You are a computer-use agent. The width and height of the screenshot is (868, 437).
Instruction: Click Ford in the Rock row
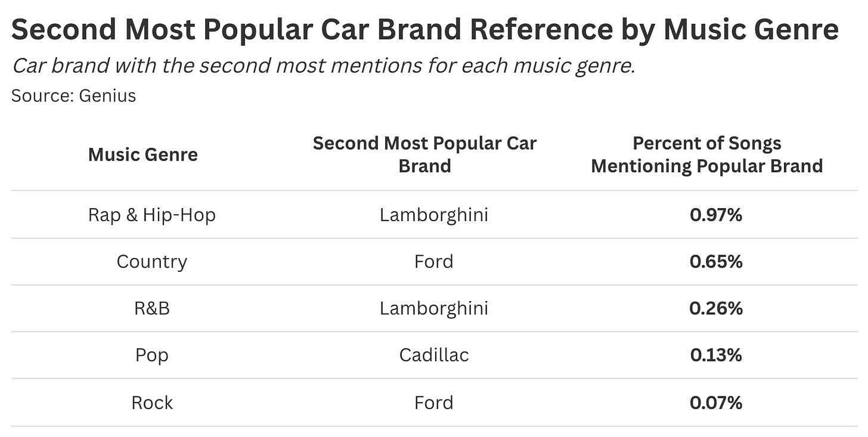coord(434,402)
